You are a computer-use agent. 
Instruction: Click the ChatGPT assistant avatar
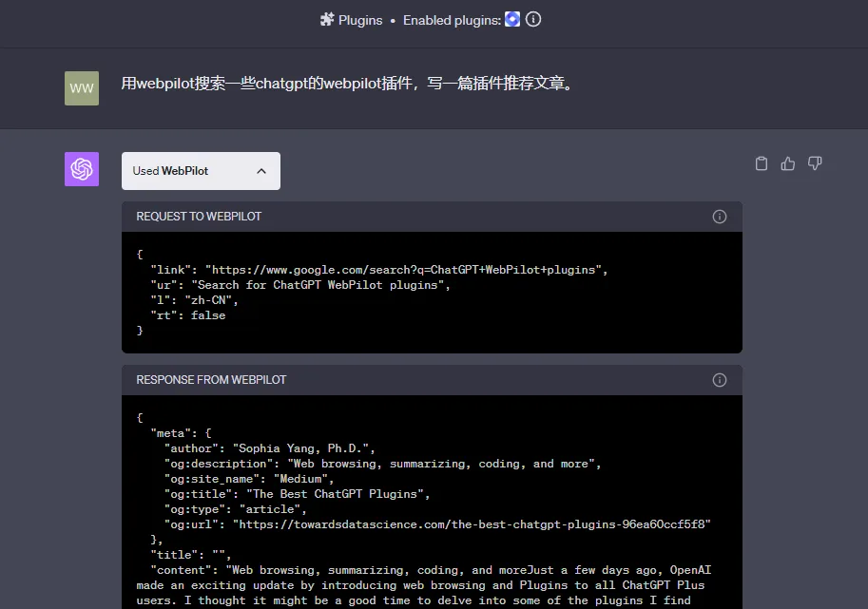coord(82,169)
